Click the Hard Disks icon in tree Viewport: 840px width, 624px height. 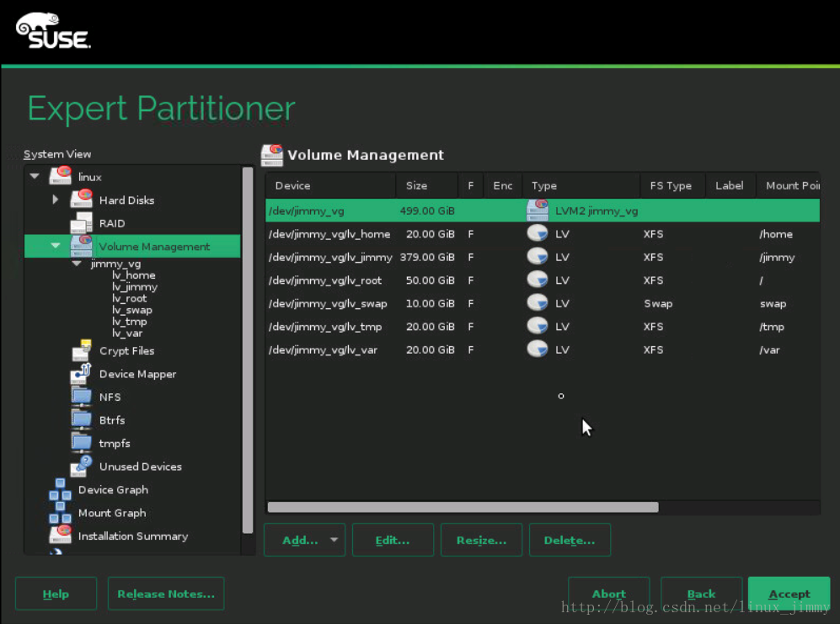(82, 199)
